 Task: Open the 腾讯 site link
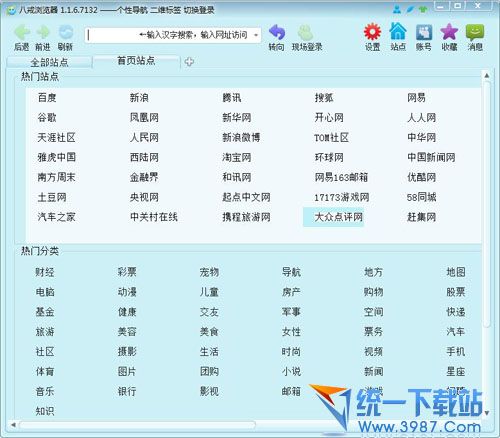[x=232, y=98]
